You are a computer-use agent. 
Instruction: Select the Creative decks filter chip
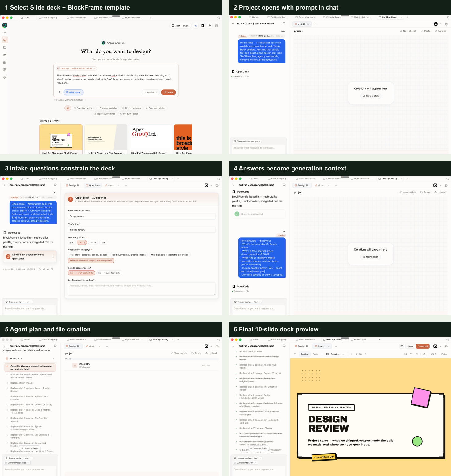tap(83, 108)
